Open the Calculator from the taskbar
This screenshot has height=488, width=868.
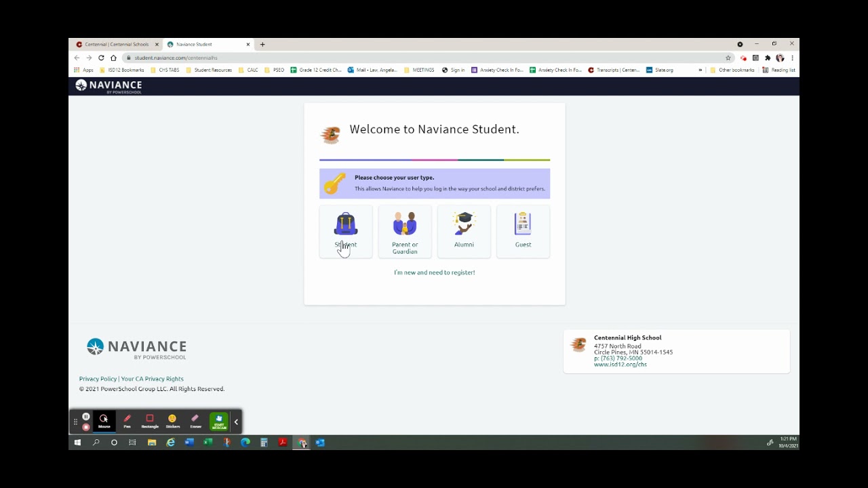[264, 443]
